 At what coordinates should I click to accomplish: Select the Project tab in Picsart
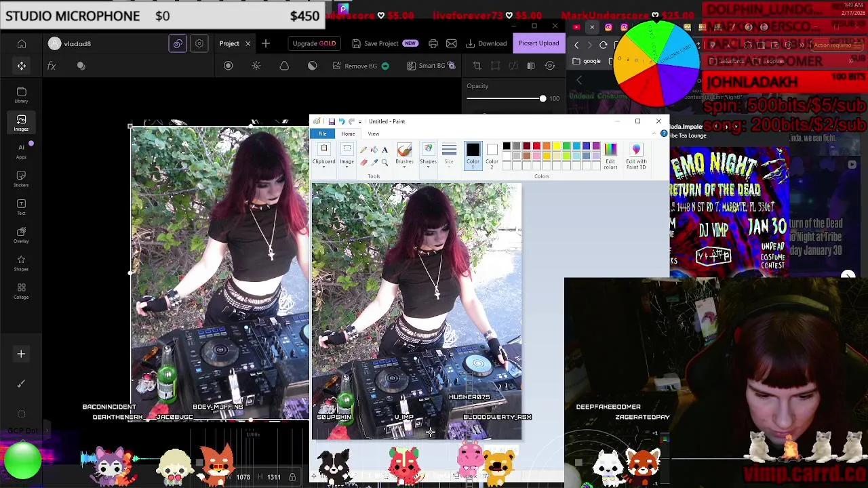click(x=229, y=43)
